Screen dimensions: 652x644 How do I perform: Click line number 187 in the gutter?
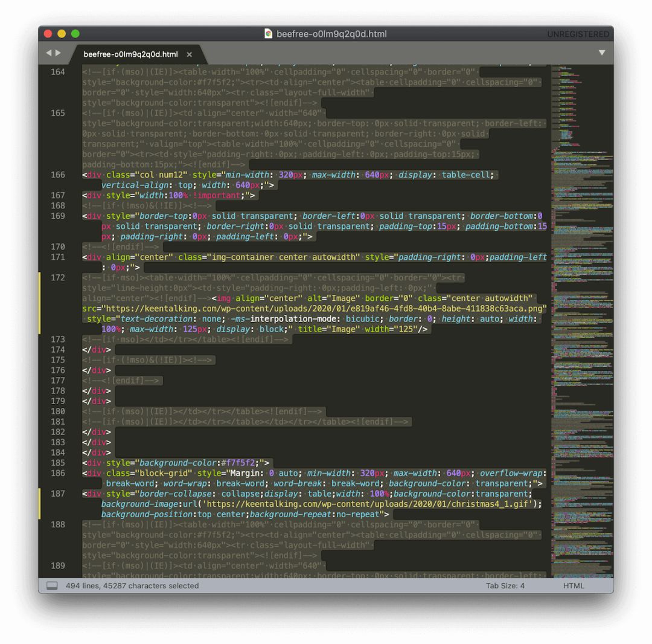point(58,494)
